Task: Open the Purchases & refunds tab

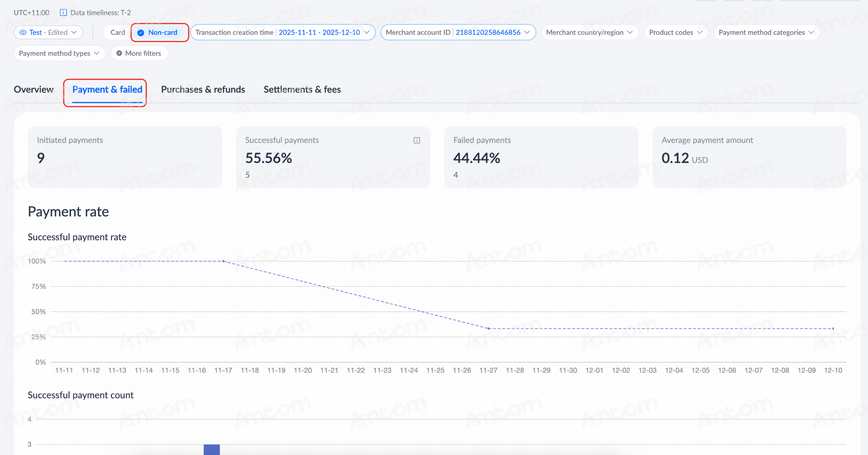Action: pyautogui.click(x=203, y=89)
